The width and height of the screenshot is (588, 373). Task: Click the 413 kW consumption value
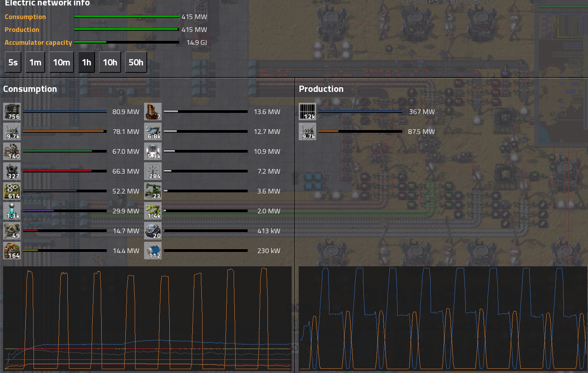tap(269, 231)
